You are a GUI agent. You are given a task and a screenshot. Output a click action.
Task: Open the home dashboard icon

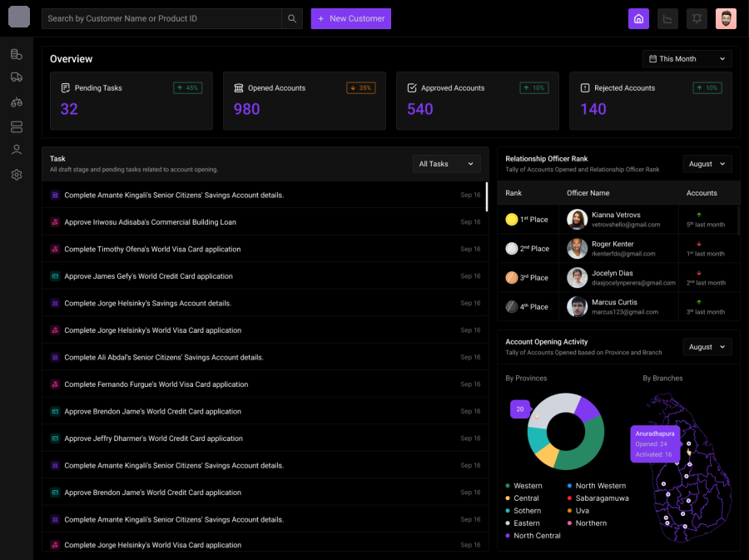point(638,18)
